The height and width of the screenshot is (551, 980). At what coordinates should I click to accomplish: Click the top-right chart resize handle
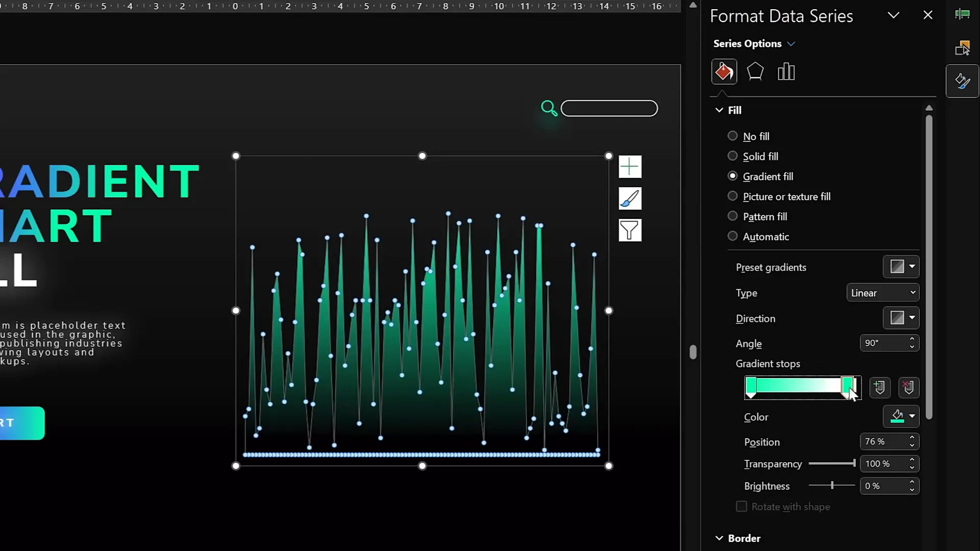coord(608,156)
